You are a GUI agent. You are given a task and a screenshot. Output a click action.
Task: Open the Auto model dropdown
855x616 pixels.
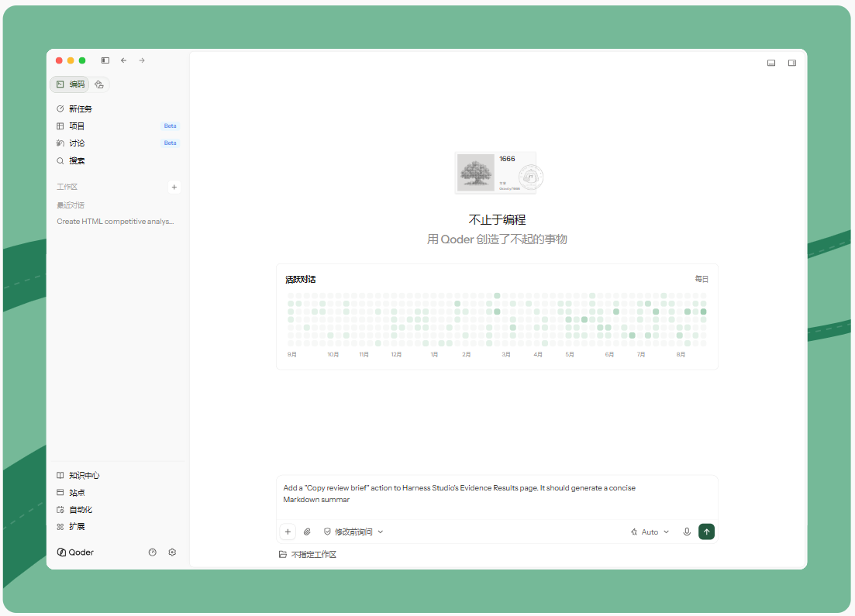(x=650, y=532)
